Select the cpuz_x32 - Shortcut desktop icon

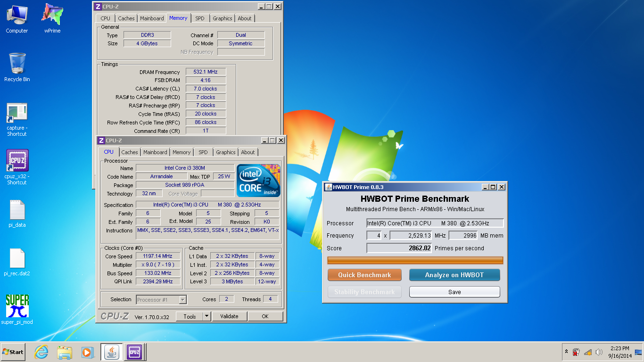tap(17, 167)
